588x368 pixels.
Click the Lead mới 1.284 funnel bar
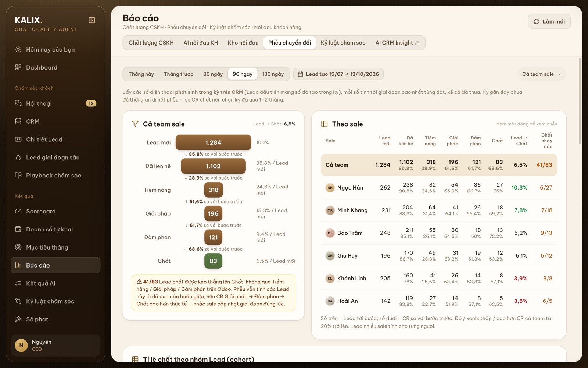(214, 142)
